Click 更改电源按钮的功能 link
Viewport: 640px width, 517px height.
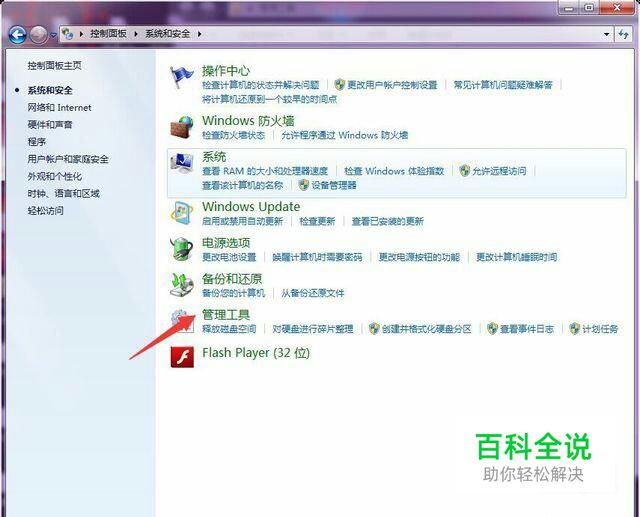[419, 257]
